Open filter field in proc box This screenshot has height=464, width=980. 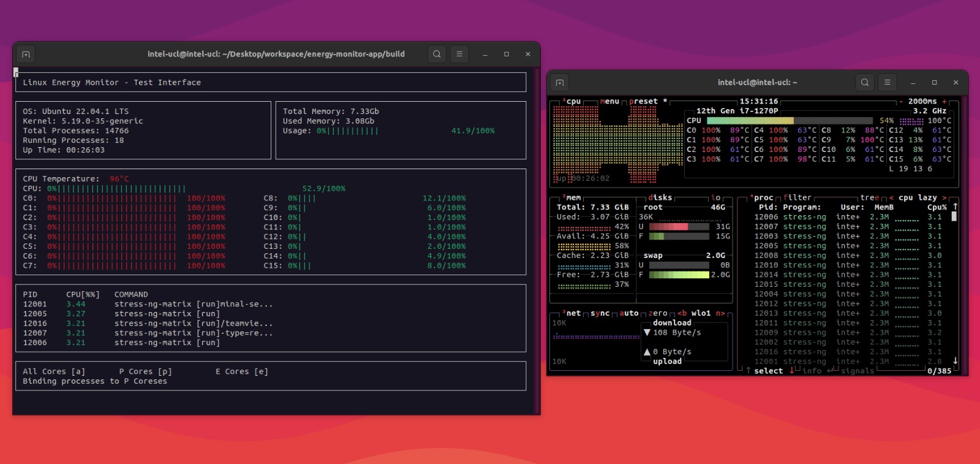797,198
